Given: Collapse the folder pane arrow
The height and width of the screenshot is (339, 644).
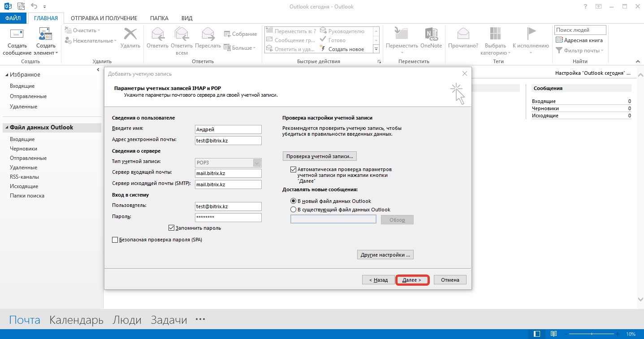Looking at the screenshot, I should (x=98, y=70).
